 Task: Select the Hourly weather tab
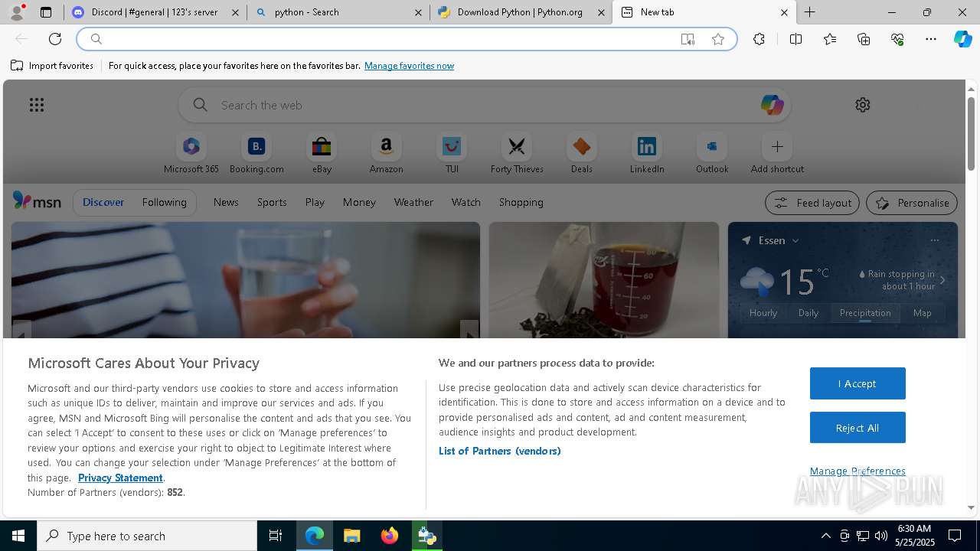click(x=763, y=312)
